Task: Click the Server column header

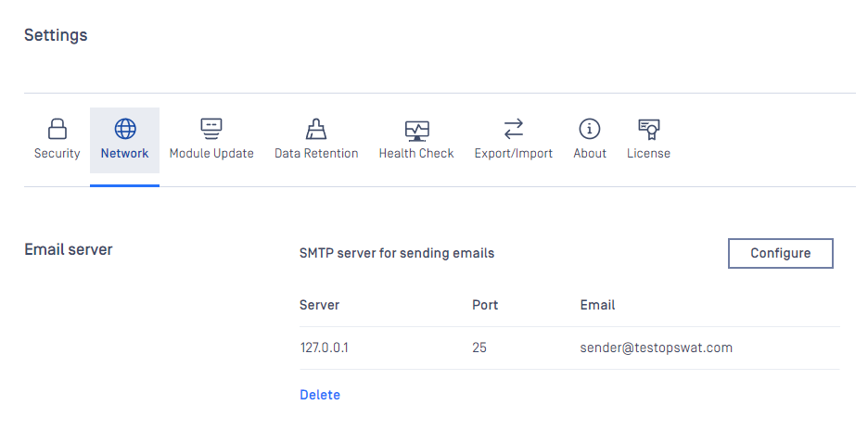Action: (x=319, y=305)
